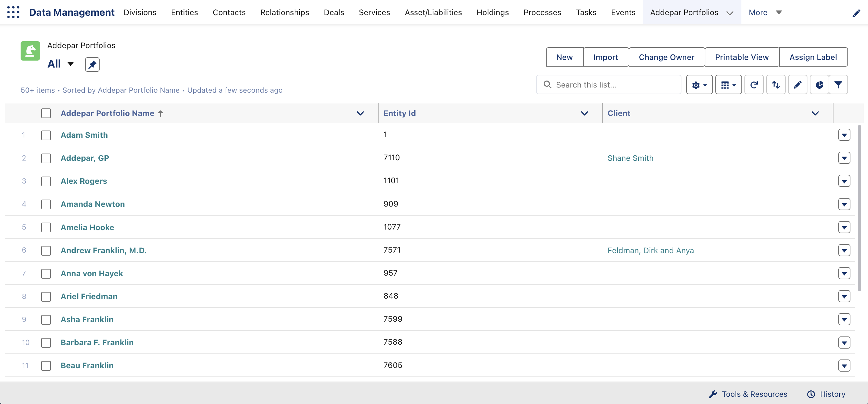Screen dimensions: 868x404
Task: Expand Addepar Portfolios tab chevron
Action: [x=730, y=13]
